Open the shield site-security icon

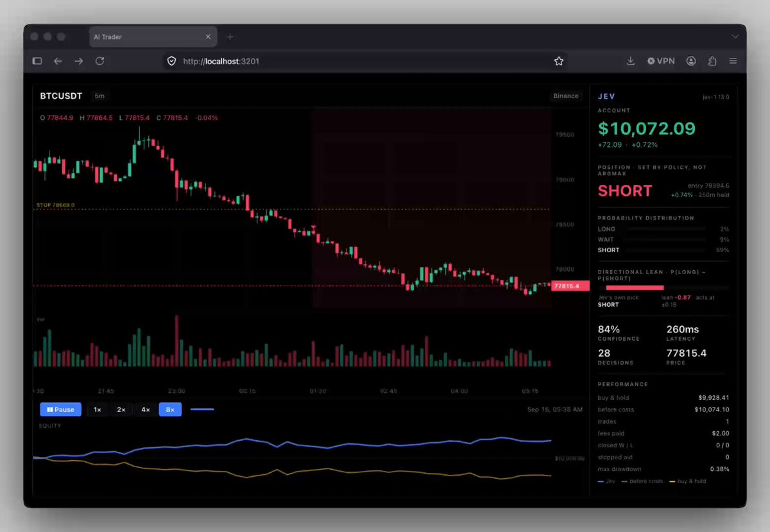point(171,61)
